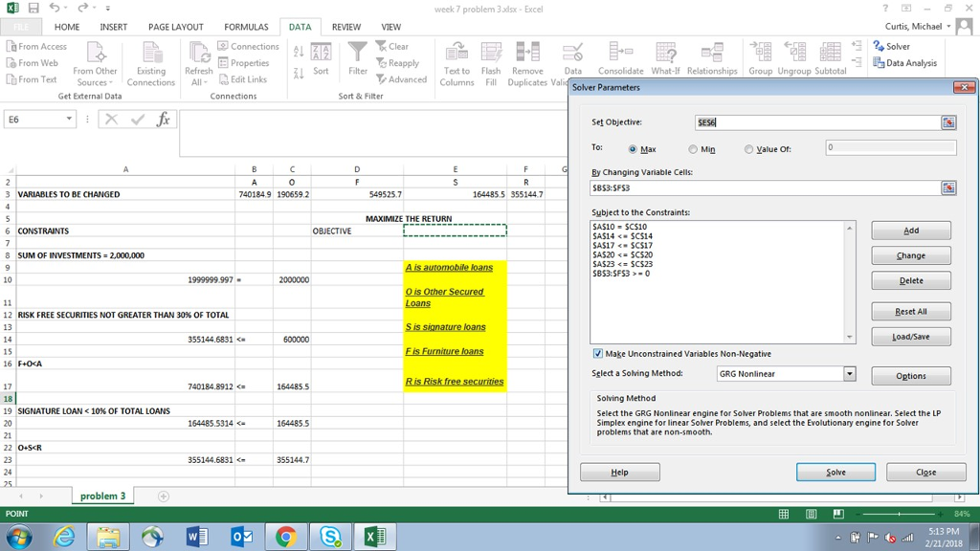The width and height of the screenshot is (980, 551).
Task: Switch to the FORMULAS tab
Action: coord(246,27)
